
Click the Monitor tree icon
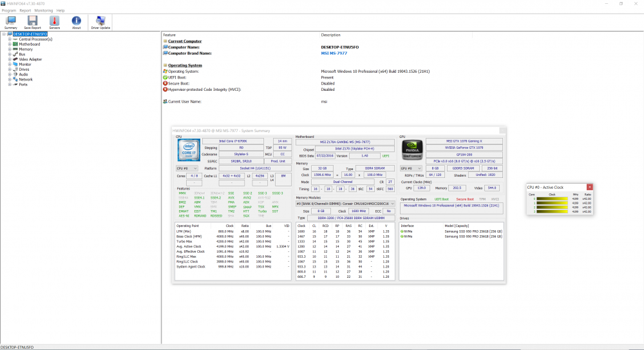pos(15,64)
